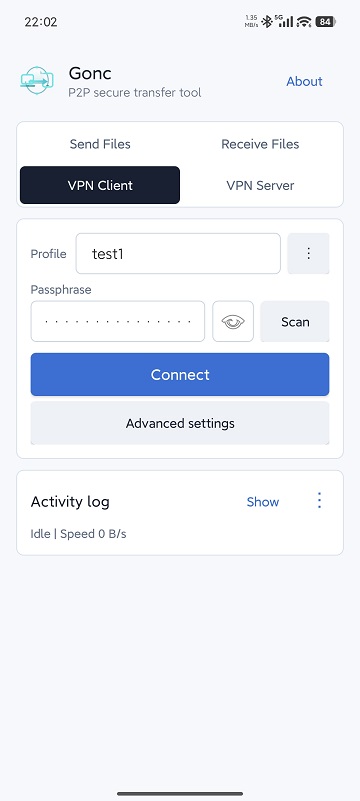Tap the Gonc app logo icon
The height and width of the screenshot is (801, 360).
click(x=37, y=81)
